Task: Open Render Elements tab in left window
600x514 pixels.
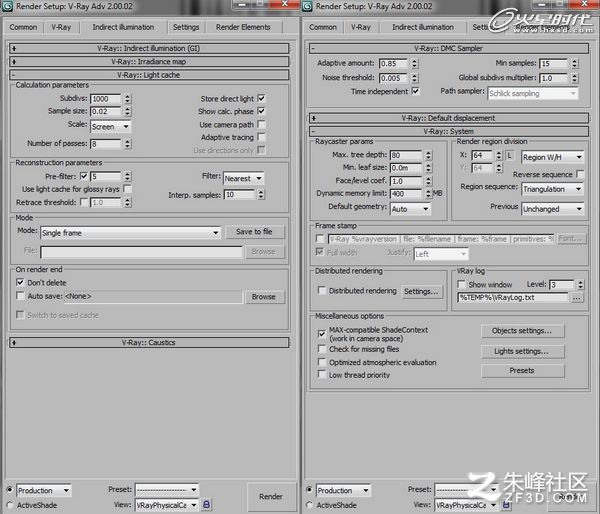Action: (x=243, y=27)
